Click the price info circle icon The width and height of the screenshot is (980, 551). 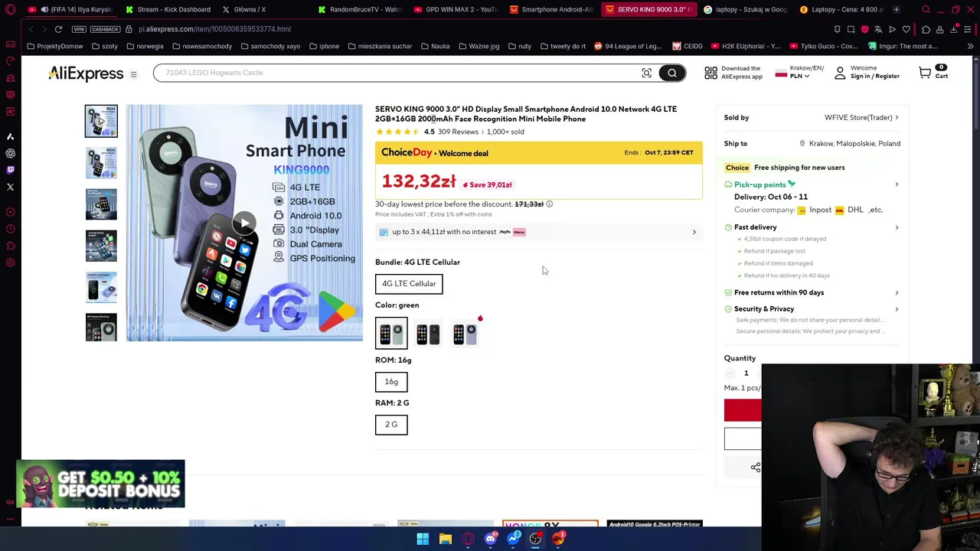click(x=549, y=204)
